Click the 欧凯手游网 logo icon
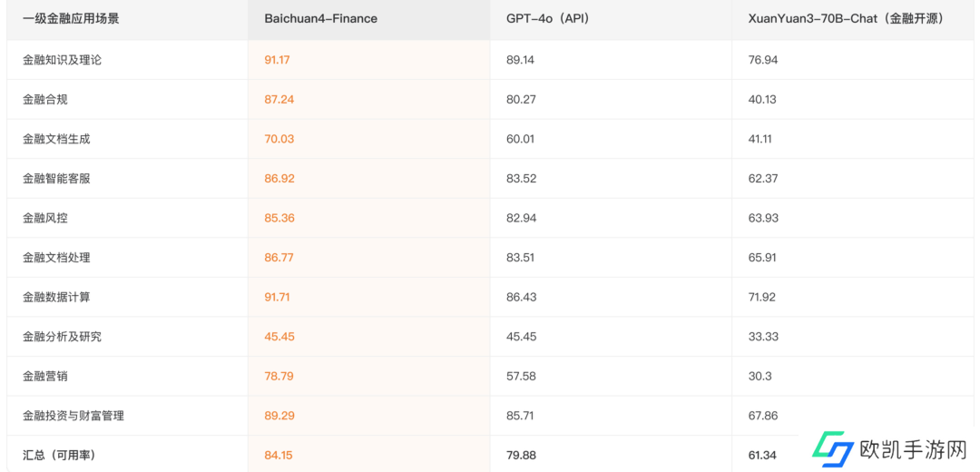This screenshot has width=980, height=472. [x=833, y=448]
